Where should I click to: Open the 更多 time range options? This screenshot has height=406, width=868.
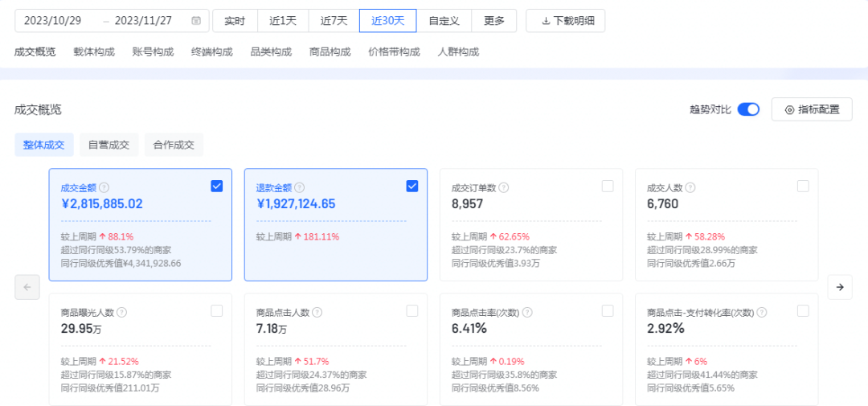(494, 21)
